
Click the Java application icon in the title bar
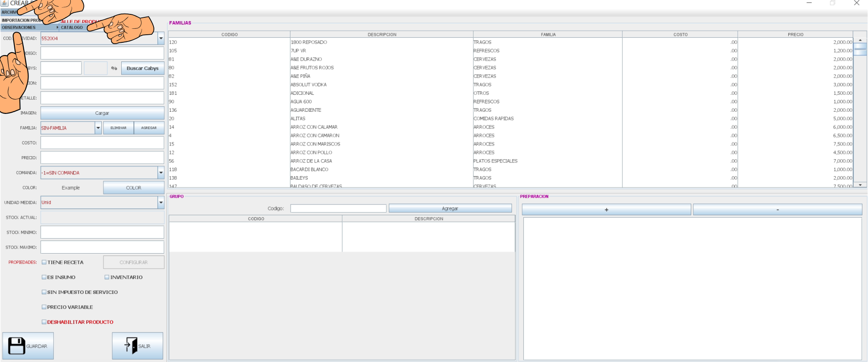5,3
